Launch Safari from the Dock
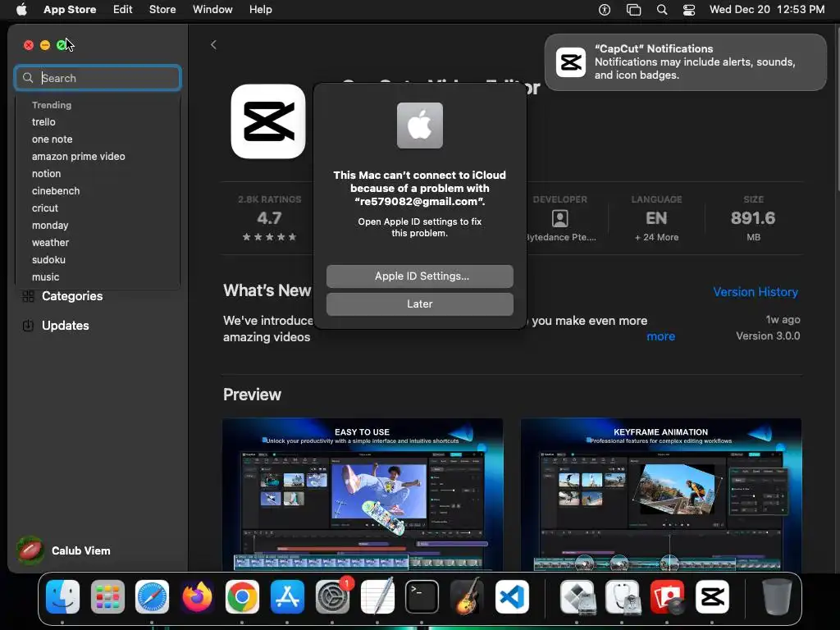Viewport: 840px width, 630px height. 152,597
